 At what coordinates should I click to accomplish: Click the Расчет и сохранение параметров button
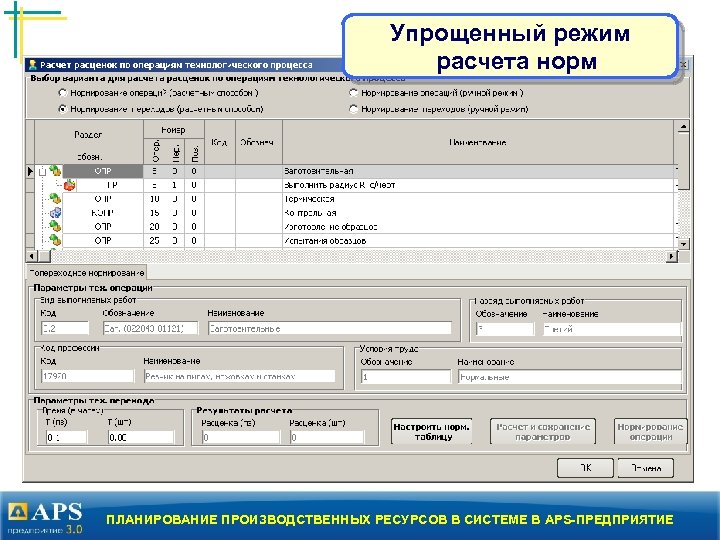(543, 432)
